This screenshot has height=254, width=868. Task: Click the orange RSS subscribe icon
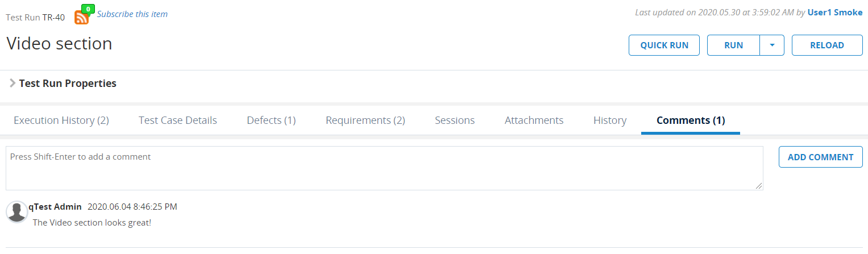(81, 18)
